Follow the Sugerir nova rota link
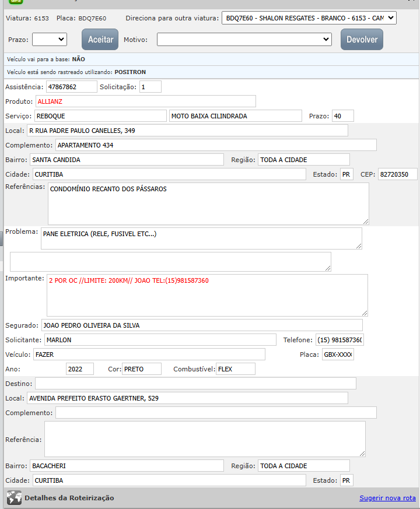The height and width of the screenshot is (509, 420). click(387, 498)
